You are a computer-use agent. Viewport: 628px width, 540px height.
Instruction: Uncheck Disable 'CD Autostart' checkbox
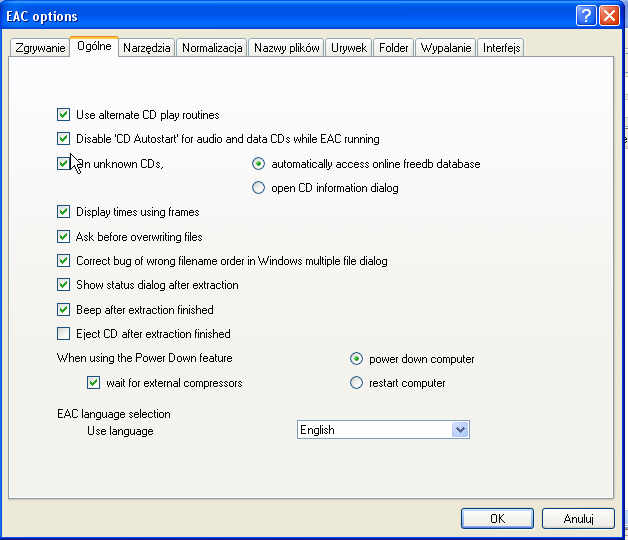click(63, 139)
